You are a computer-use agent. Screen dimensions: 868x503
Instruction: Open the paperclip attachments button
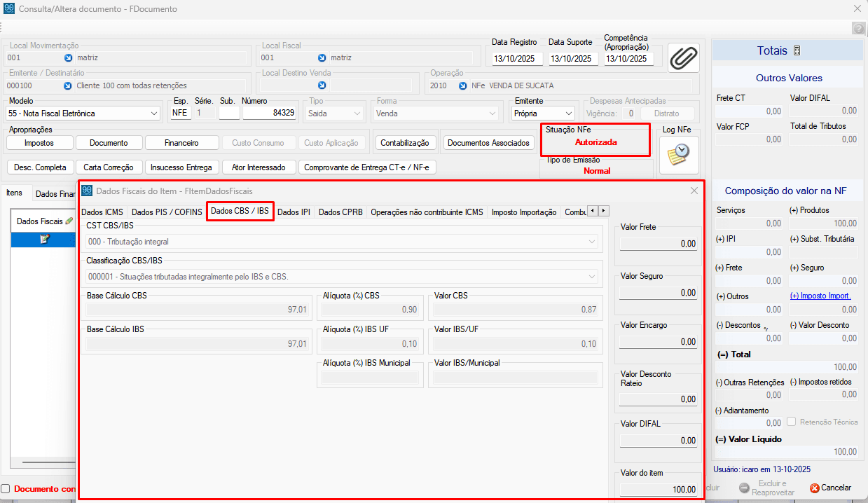click(684, 57)
